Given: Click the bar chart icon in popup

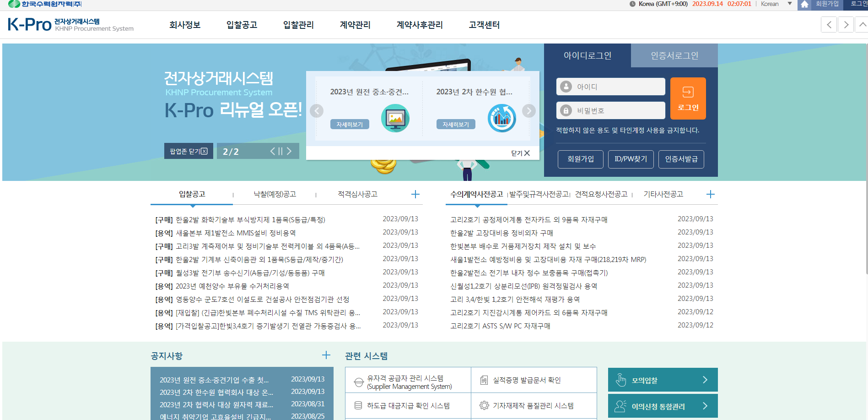Looking at the screenshot, I should tap(501, 118).
